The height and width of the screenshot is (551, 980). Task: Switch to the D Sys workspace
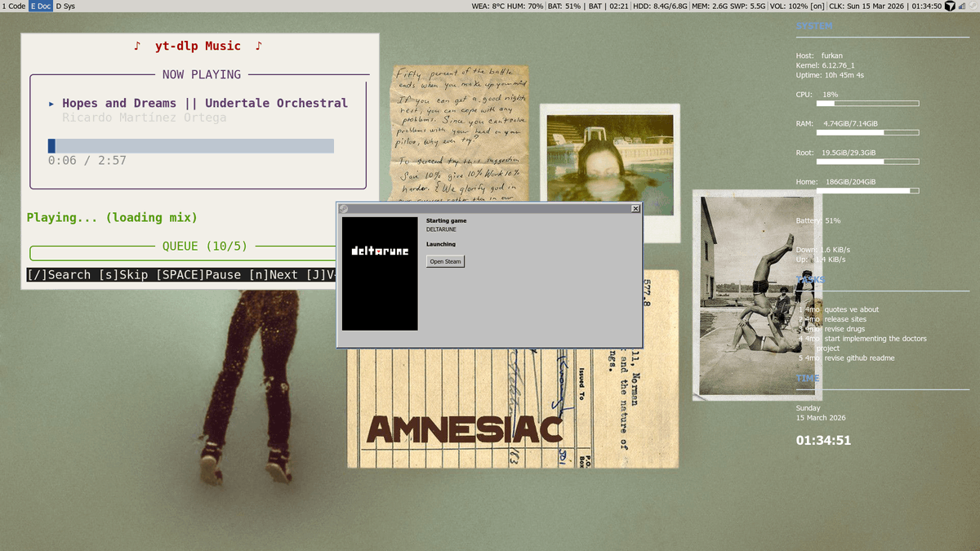click(65, 6)
